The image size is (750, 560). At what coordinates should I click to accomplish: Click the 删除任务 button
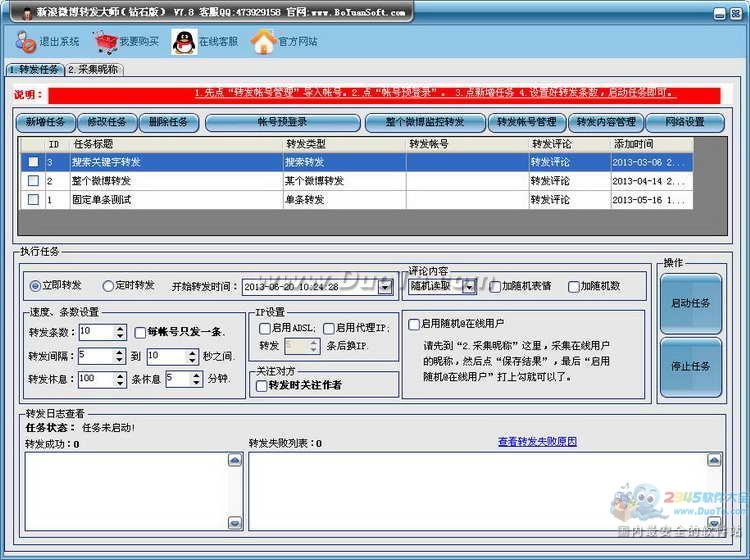[168, 122]
